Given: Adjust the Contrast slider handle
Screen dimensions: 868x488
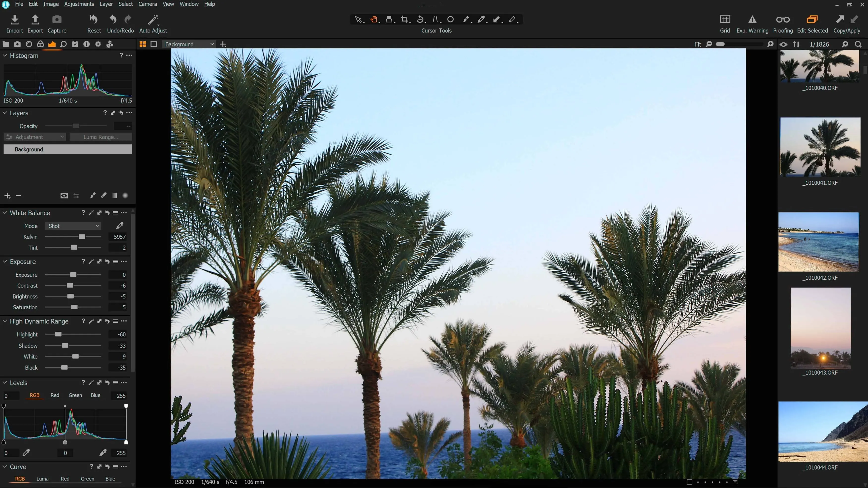Looking at the screenshot, I should tap(70, 286).
